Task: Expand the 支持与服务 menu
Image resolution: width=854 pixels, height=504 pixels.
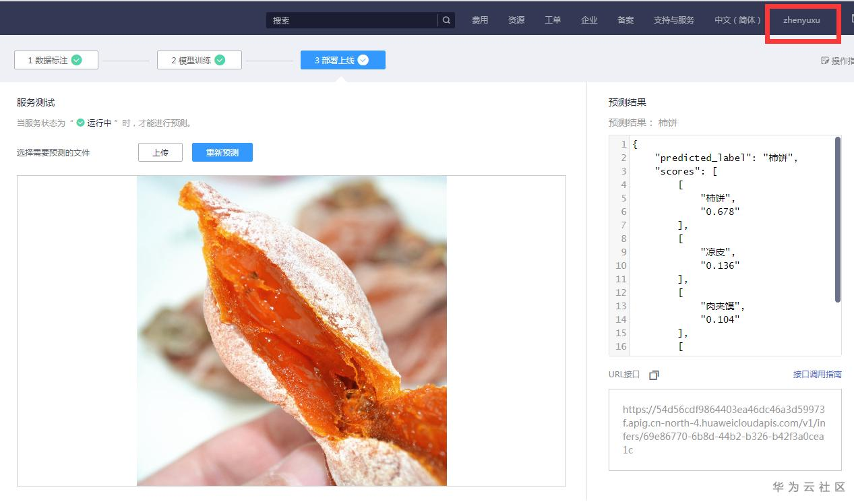Action: click(673, 20)
